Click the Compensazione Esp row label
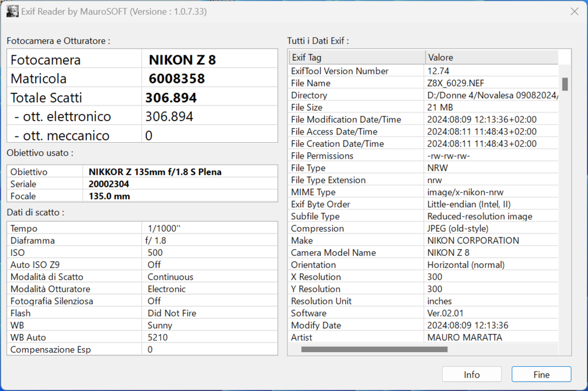 [51, 349]
